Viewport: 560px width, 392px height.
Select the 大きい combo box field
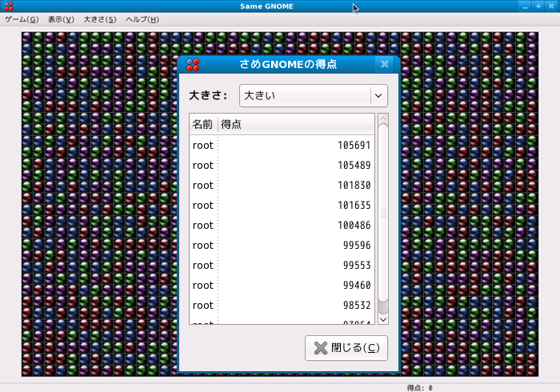pyautogui.click(x=314, y=95)
